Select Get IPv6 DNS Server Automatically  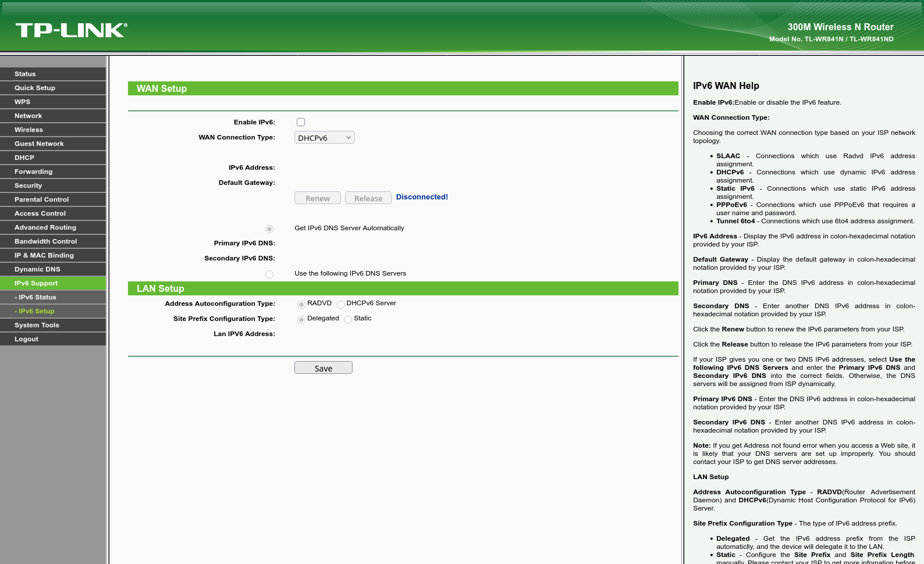[269, 229]
